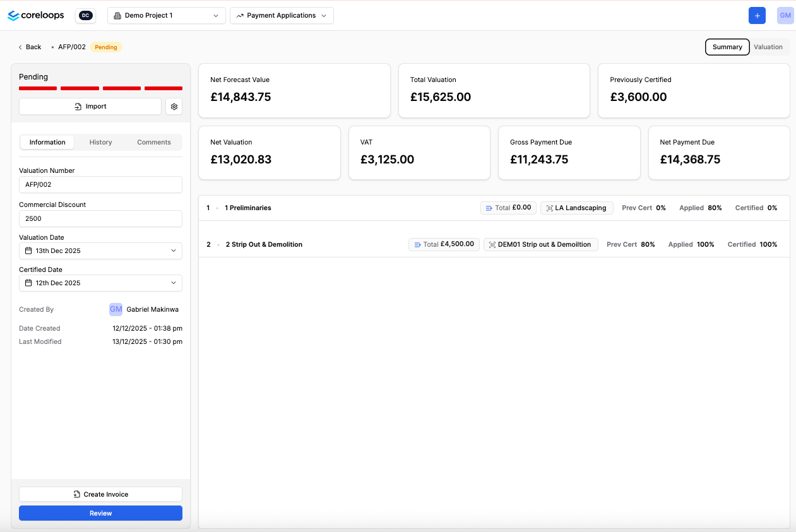The height and width of the screenshot is (532, 796).
Task: Click the Coreloops logo icon
Action: (13, 16)
